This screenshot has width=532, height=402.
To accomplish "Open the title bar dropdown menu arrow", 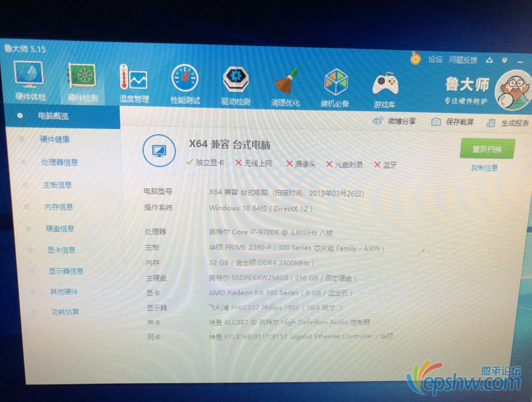I will point(505,61).
